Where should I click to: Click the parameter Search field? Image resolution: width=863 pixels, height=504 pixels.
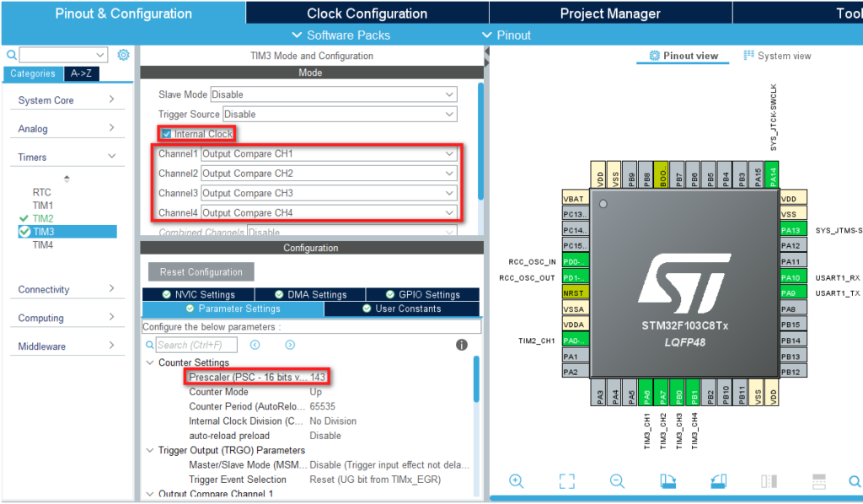196,345
